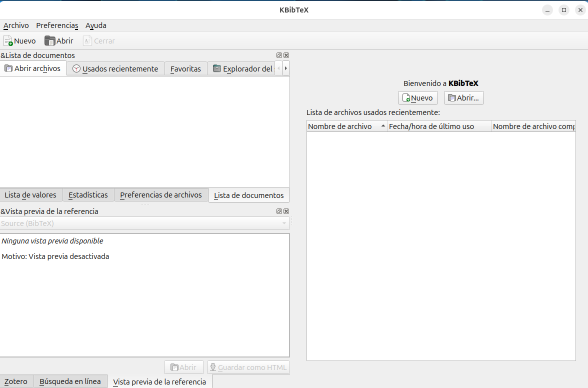The width and height of the screenshot is (588, 388).
Task: Open the Ayuda menu
Action: tap(95, 25)
